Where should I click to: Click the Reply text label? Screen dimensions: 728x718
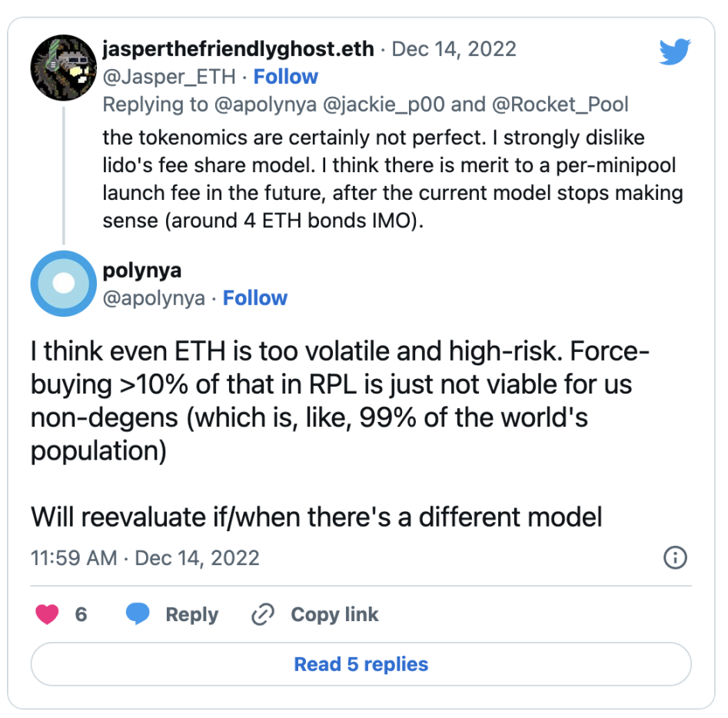tap(192, 615)
